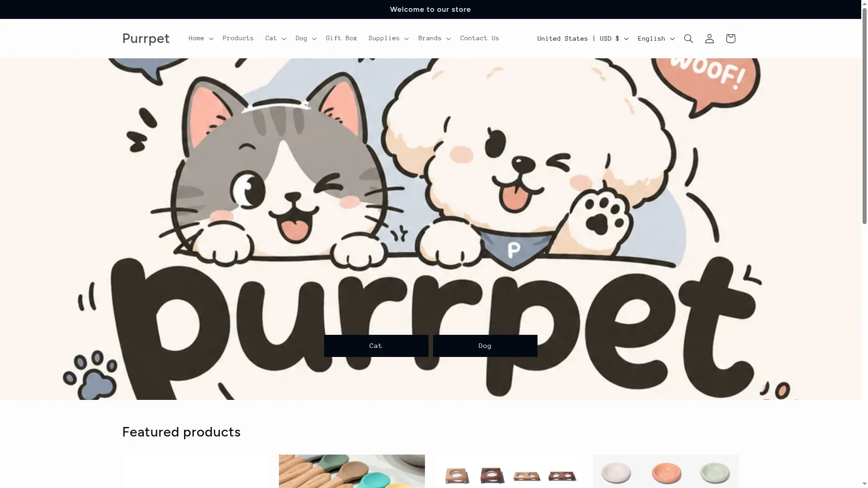Click the scrollbar down arrow
The height and width of the screenshot is (488, 868).
[864, 484]
